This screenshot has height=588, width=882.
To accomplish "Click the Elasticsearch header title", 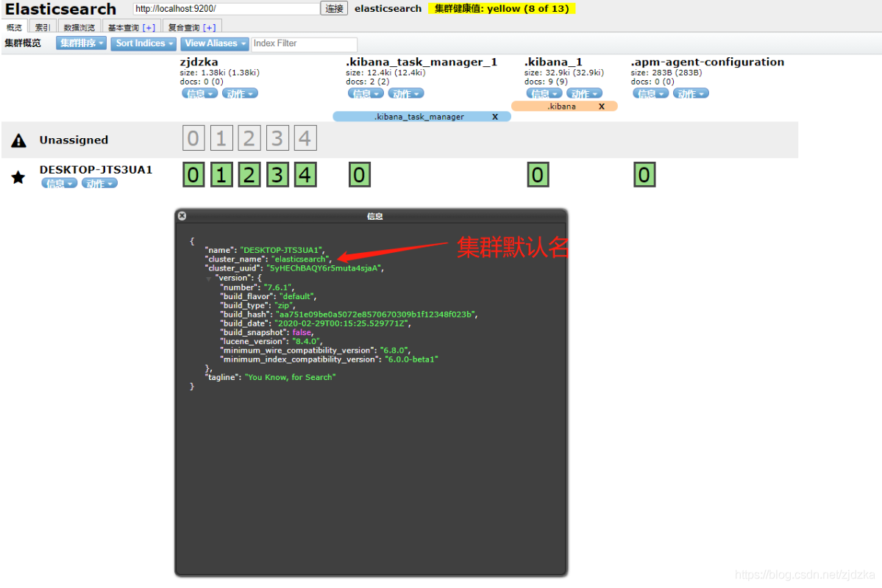I will [61, 9].
